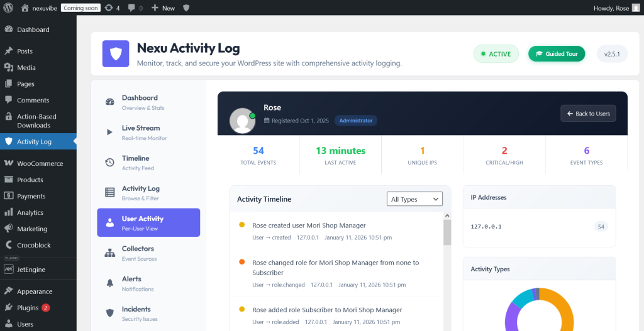Click the Back to Users button
The image size is (644, 331).
[588, 114]
